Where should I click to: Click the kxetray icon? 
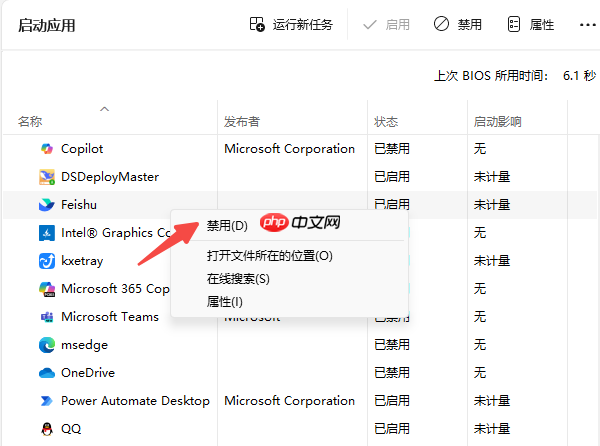click(x=46, y=261)
